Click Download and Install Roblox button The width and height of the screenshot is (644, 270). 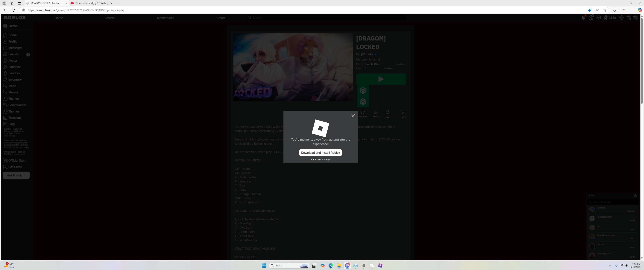tap(321, 153)
